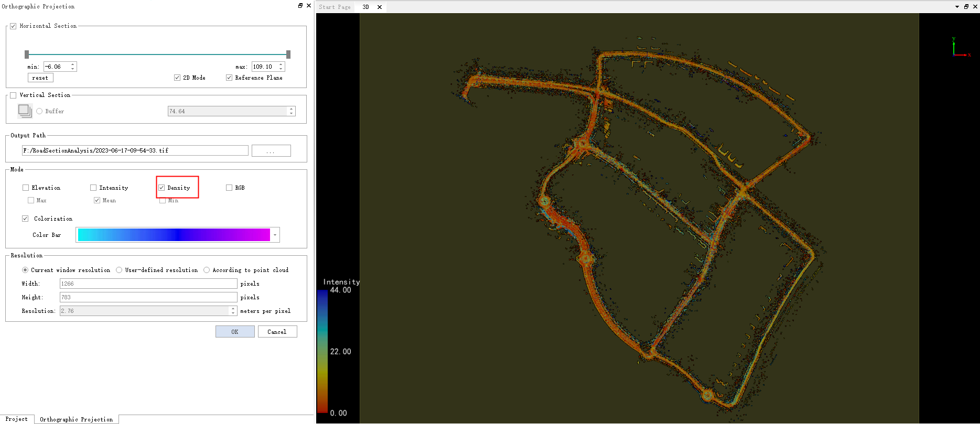Click the Height pixels field
980x424 pixels.
pos(148,297)
